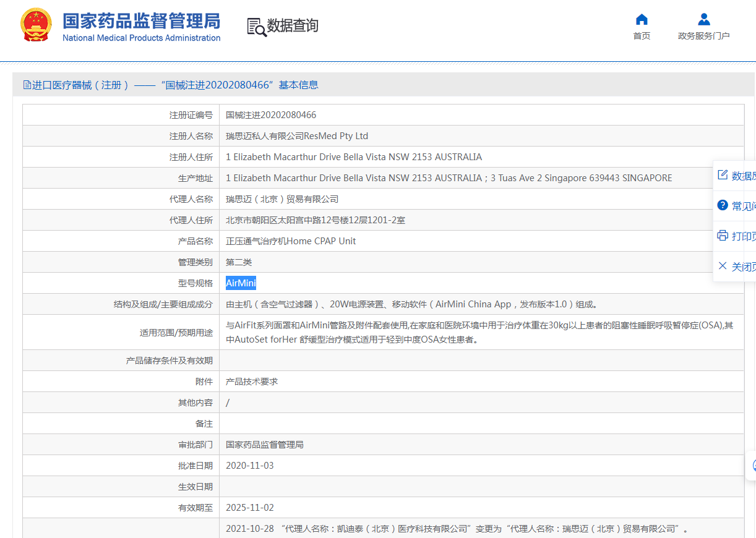Viewport: 756px width, 538px height.
Task: Click the 有效期至 row label
Action: click(195, 508)
